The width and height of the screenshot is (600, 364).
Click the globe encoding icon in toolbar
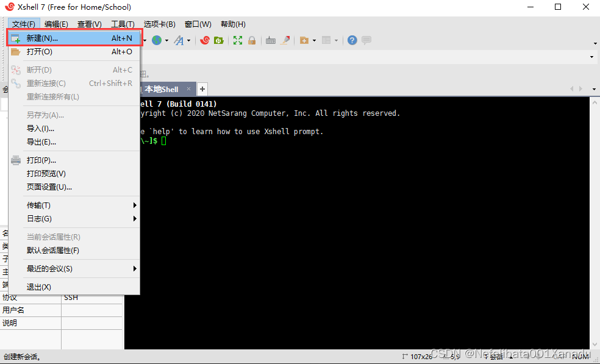coord(157,40)
